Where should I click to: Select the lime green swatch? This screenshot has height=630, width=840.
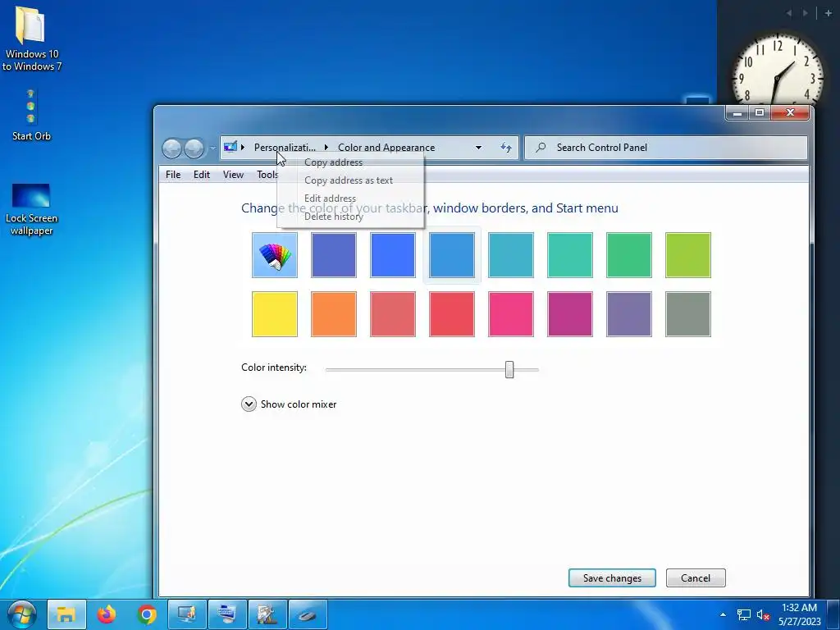click(688, 255)
